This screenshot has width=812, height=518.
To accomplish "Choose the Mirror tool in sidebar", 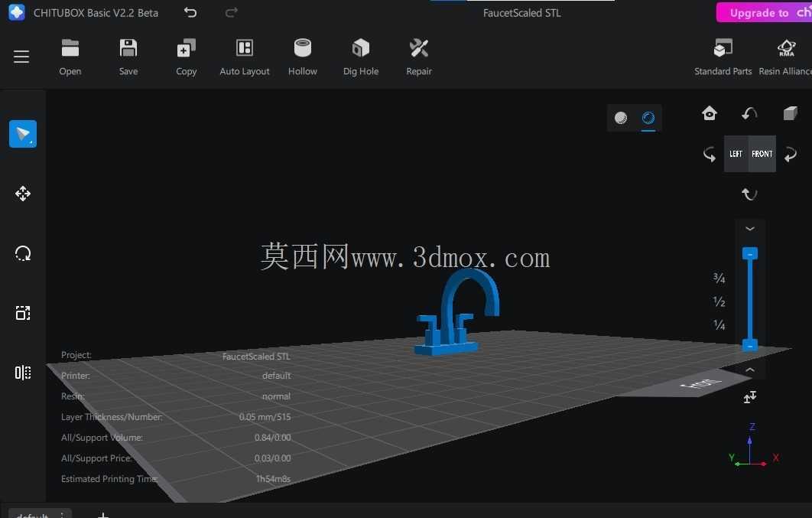I will (x=23, y=373).
